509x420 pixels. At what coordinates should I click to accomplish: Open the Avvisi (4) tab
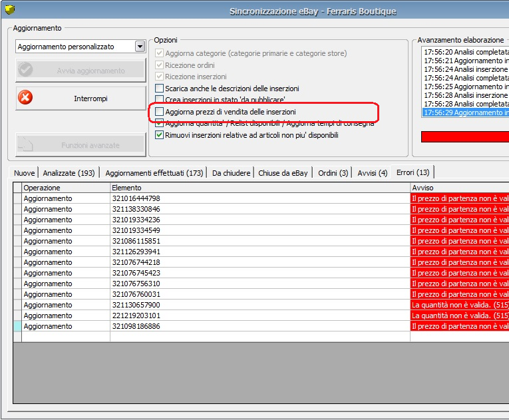coord(373,173)
